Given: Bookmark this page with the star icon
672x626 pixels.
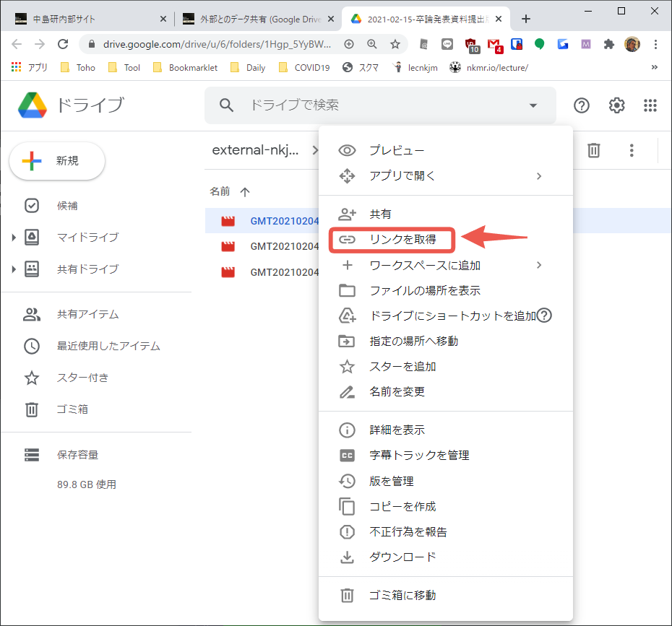Looking at the screenshot, I should pyautogui.click(x=395, y=43).
